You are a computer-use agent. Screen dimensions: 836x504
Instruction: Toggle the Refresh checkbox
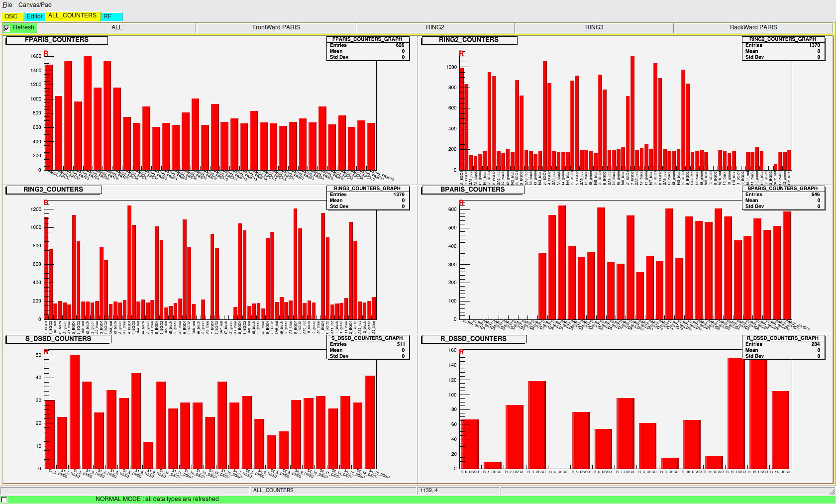click(x=6, y=28)
